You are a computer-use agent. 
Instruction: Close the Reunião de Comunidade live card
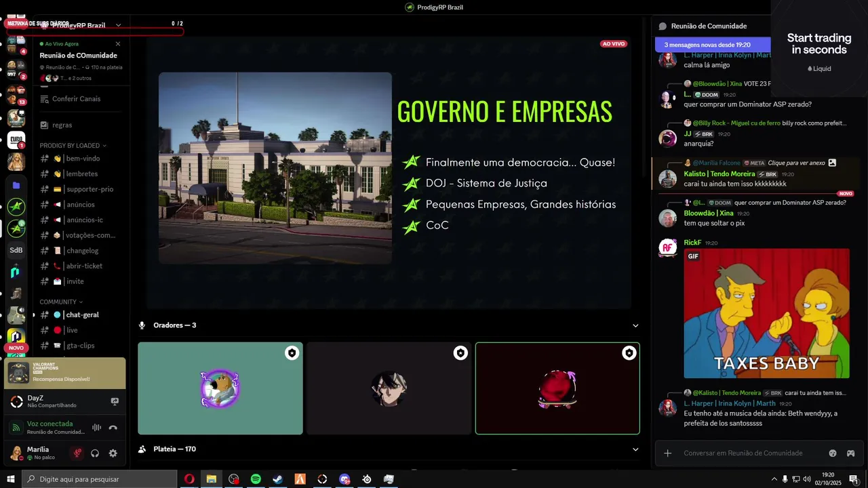pyautogui.click(x=118, y=43)
